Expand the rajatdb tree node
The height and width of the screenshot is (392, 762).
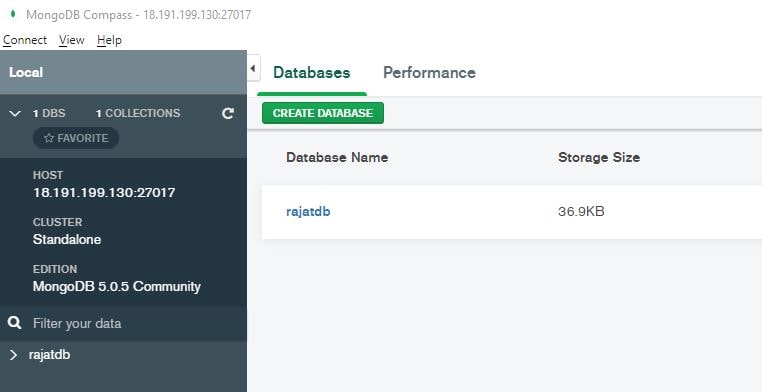[13, 355]
